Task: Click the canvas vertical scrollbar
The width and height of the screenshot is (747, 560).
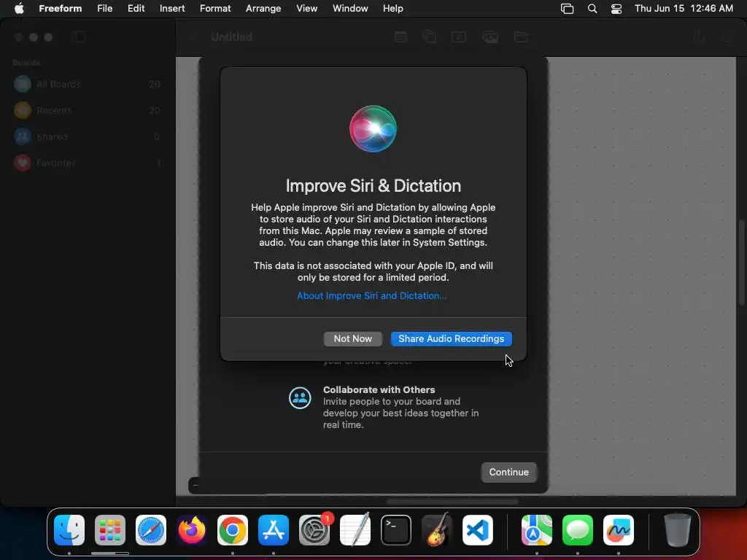Action: click(741, 262)
